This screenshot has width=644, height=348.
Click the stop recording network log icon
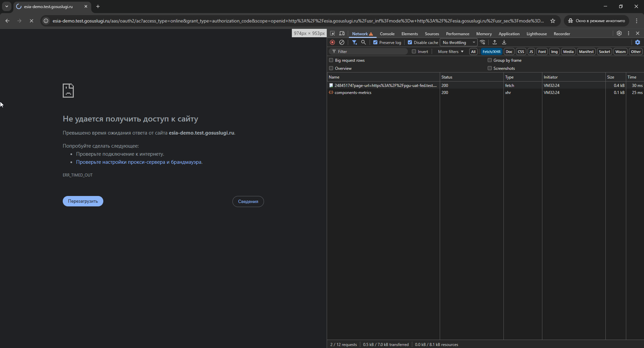332,42
